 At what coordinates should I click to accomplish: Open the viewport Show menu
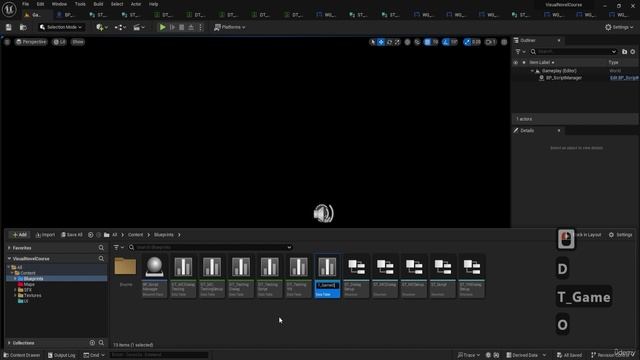(78, 42)
